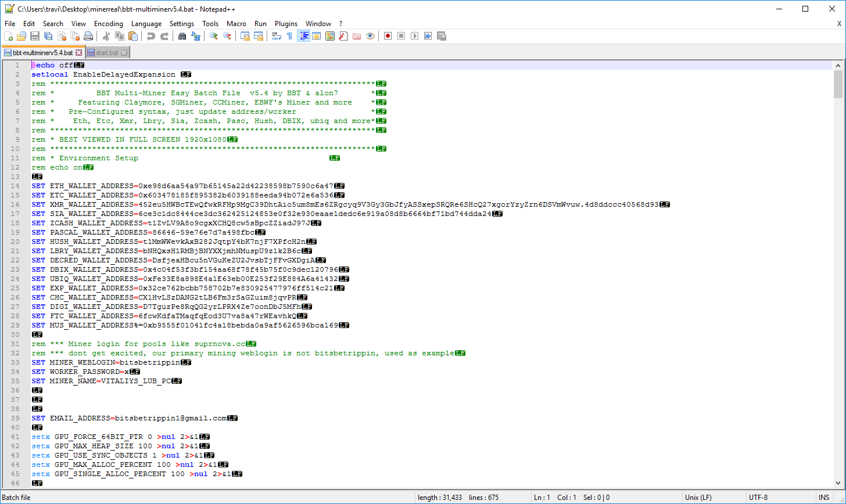This screenshot has height=504, width=846.
Task: Click the vertical scrollbar thumb
Action: (x=838, y=84)
